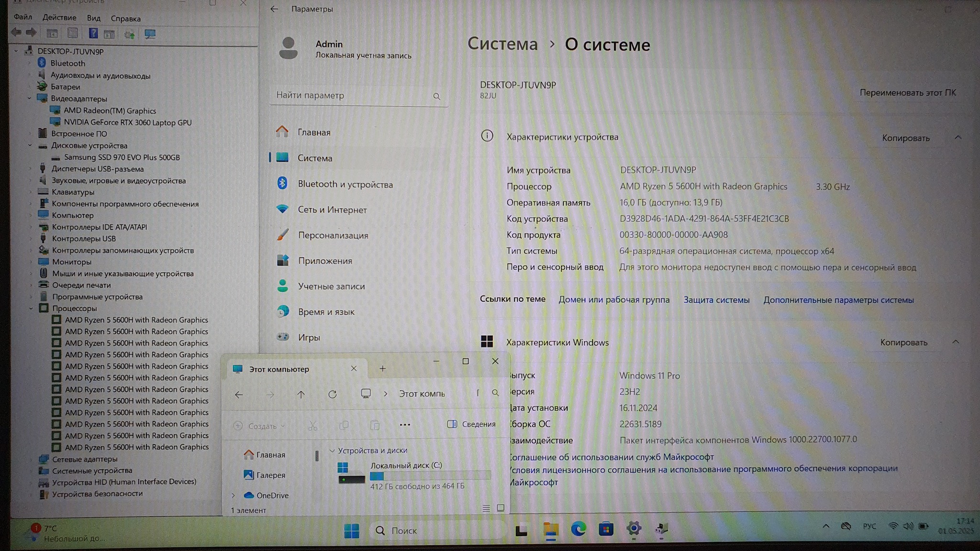Expand OneDrive in Explorer navigation pane
980x551 pixels.
point(234,496)
